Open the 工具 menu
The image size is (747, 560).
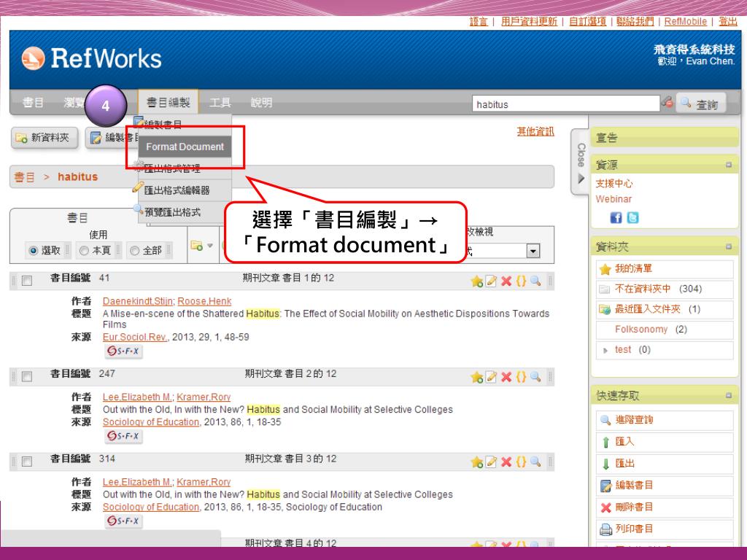[x=220, y=102]
